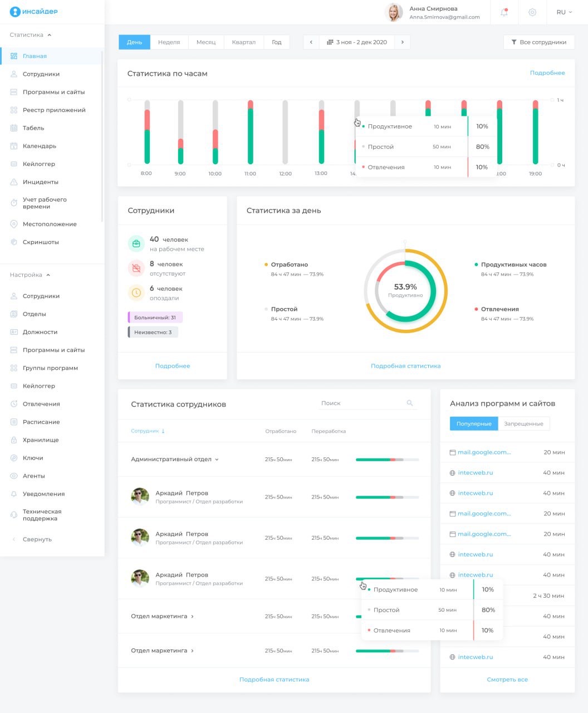588x713 pixels.
Task: Open the RU language dropdown
Action: point(564,12)
